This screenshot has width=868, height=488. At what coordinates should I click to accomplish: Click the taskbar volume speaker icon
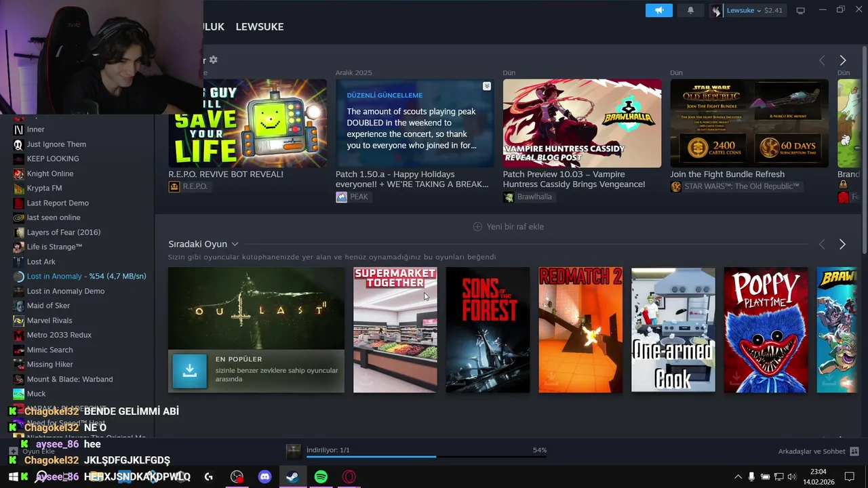click(791, 477)
